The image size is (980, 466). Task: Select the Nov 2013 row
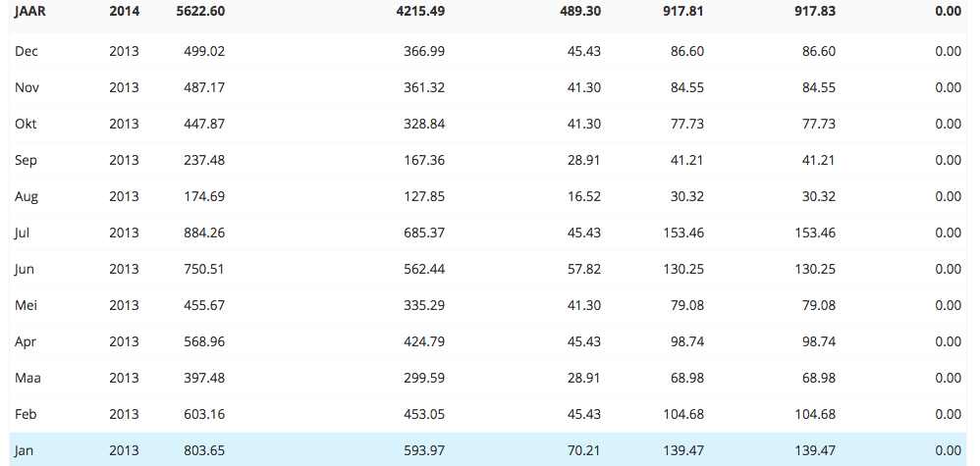coord(488,87)
